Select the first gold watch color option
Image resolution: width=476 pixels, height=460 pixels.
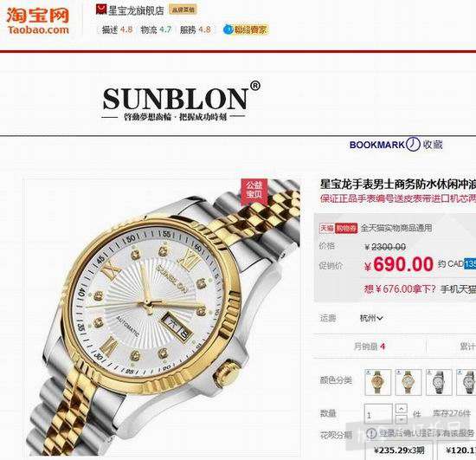coord(377,382)
